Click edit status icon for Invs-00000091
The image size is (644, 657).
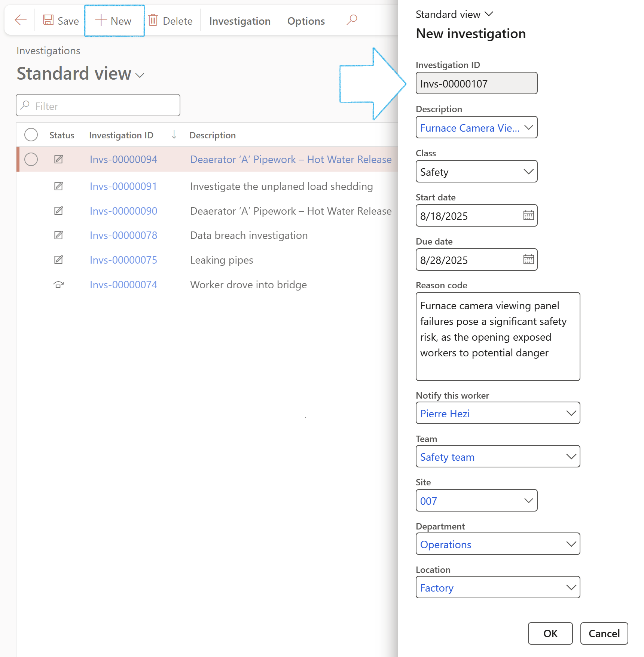coord(58,186)
